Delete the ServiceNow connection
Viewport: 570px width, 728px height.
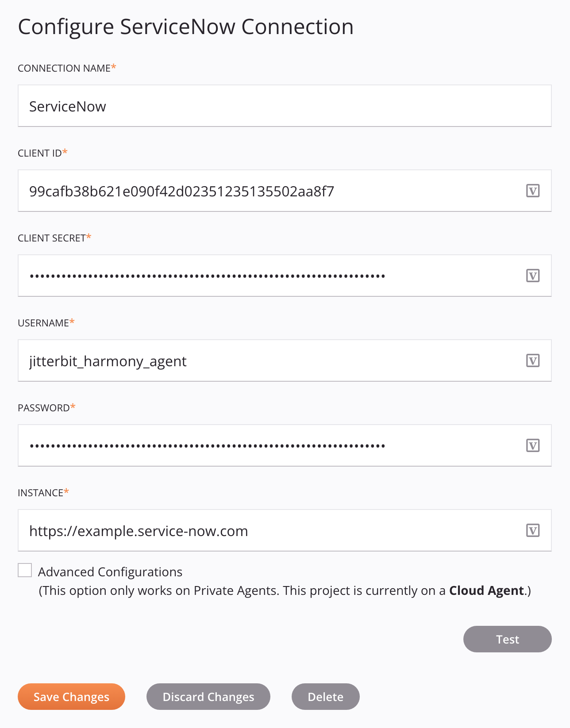point(325,697)
